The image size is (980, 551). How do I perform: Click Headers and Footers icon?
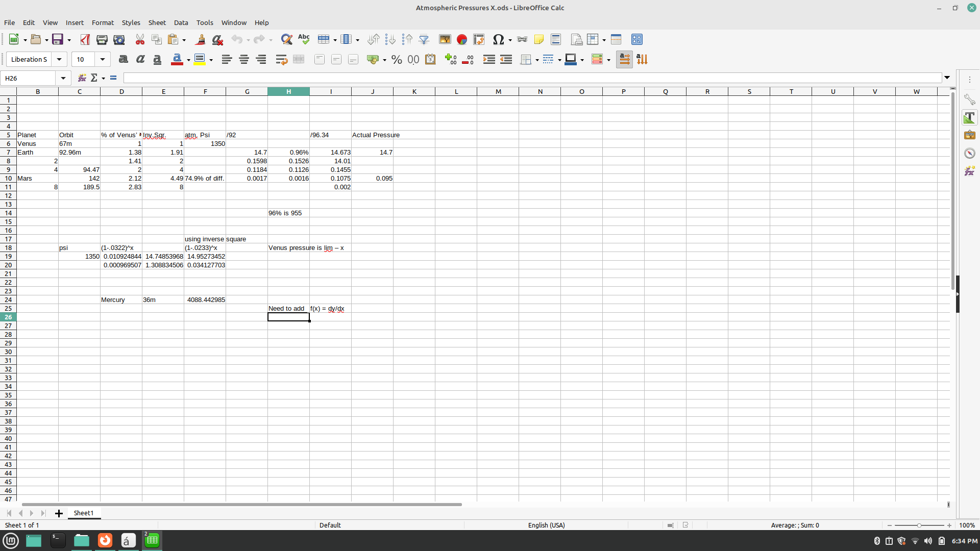556,39
